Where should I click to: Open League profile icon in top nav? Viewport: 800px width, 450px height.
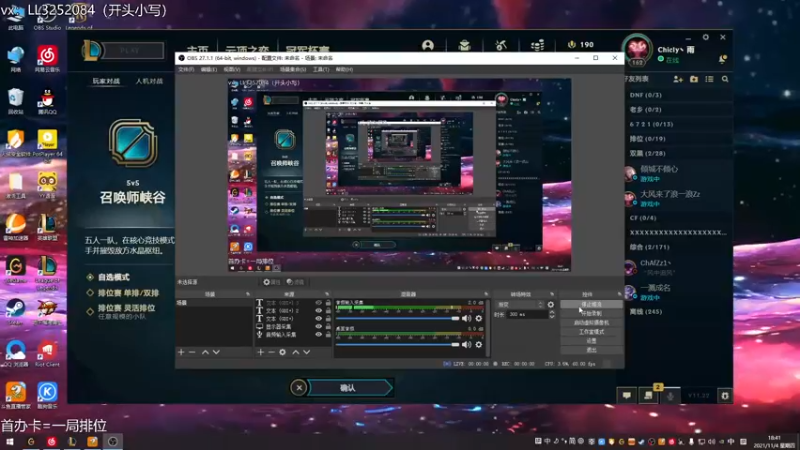[428, 45]
